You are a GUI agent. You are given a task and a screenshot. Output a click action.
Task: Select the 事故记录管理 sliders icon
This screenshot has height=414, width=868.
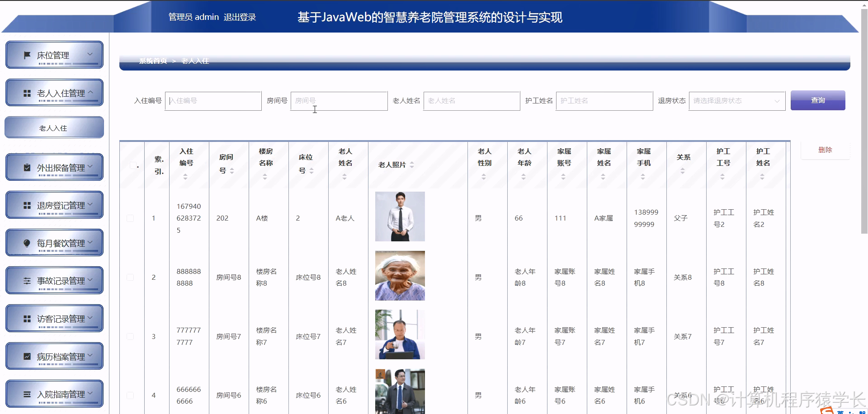click(x=27, y=280)
